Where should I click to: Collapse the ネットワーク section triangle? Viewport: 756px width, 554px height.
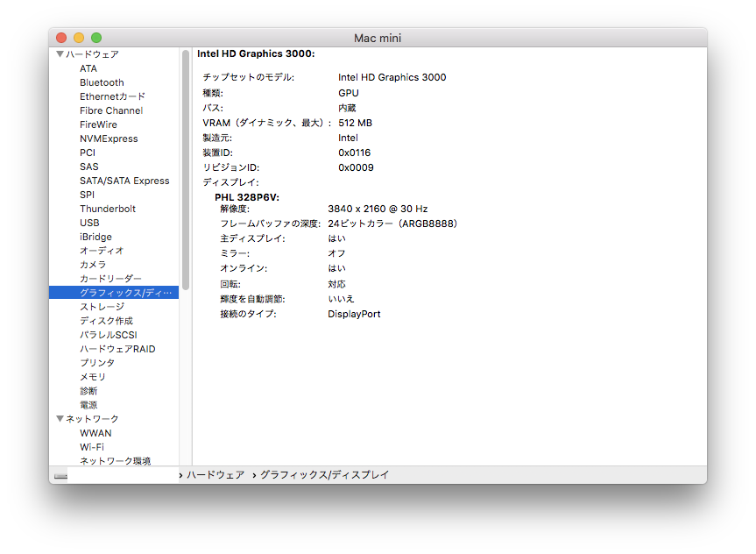(x=60, y=419)
